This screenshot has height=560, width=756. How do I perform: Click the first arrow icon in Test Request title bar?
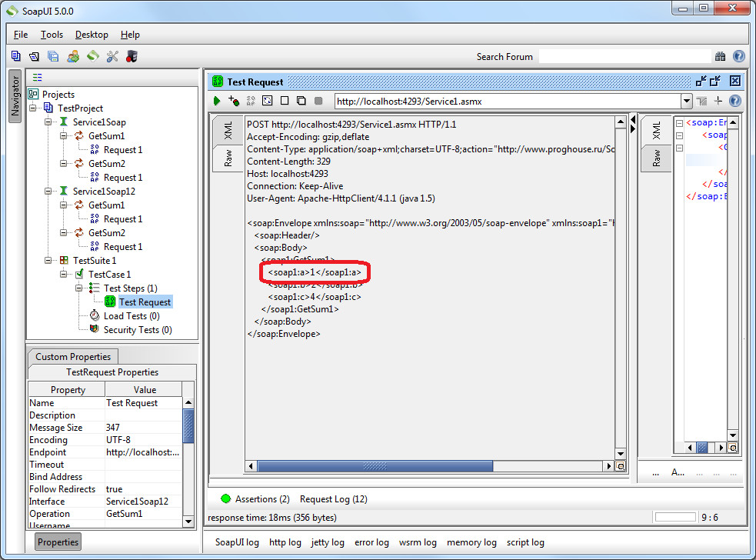tap(701, 81)
